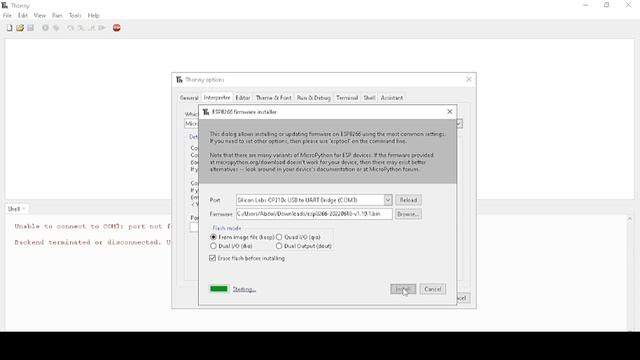Image resolution: width=640 pixels, height=360 pixels.
Task: Switch to Terminal tab in options
Action: tap(347, 98)
